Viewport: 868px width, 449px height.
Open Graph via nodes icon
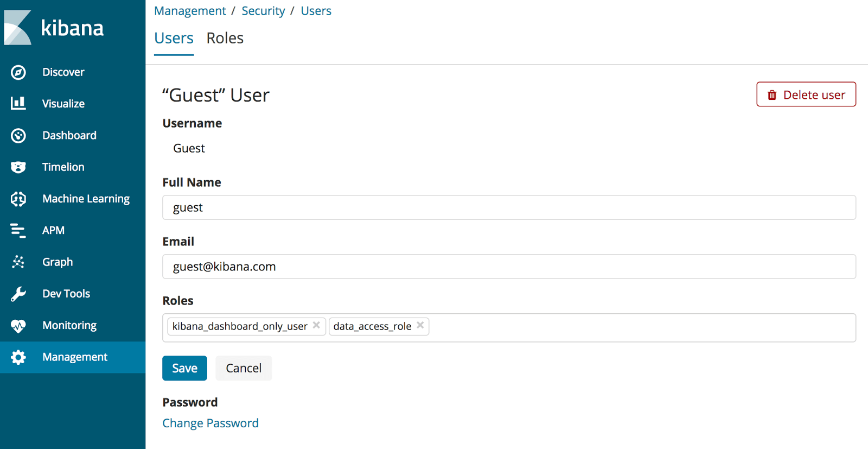coord(18,262)
